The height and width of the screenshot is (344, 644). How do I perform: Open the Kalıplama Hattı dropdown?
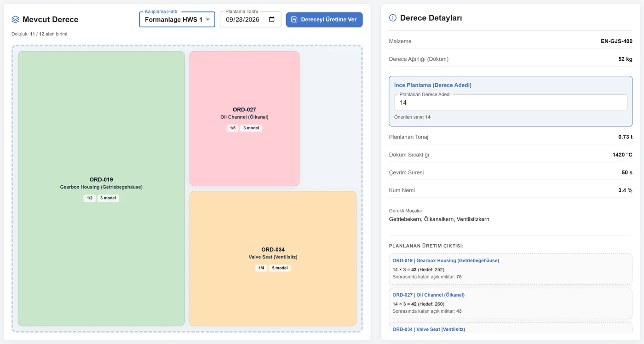(x=177, y=19)
